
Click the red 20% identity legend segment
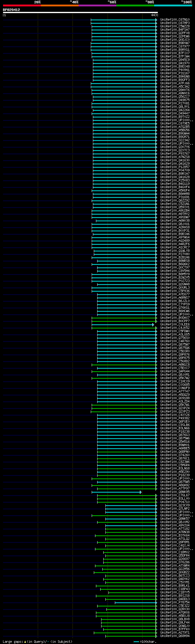[22, 5]
